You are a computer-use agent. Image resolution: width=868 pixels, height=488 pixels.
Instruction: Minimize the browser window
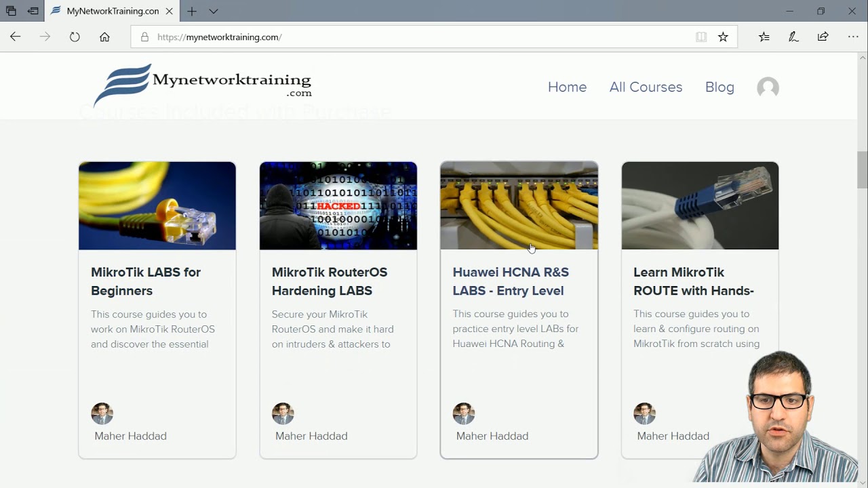tap(789, 11)
